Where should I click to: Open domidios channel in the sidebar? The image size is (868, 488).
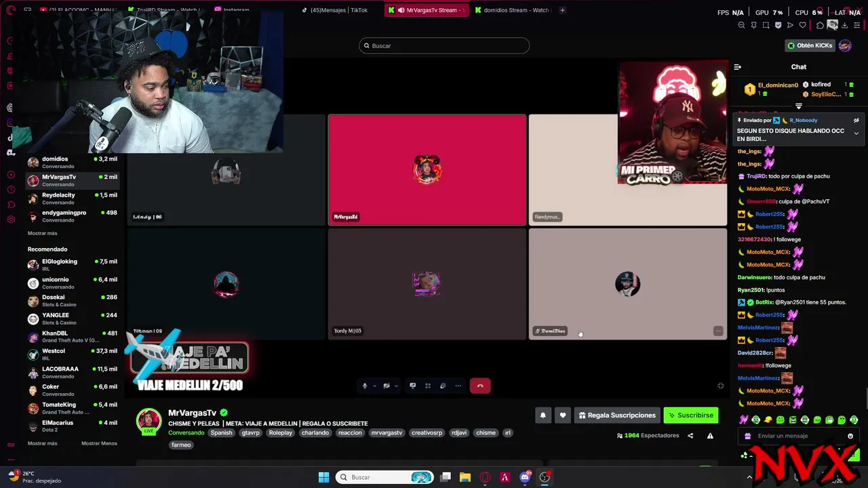click(x=73, y=162)
